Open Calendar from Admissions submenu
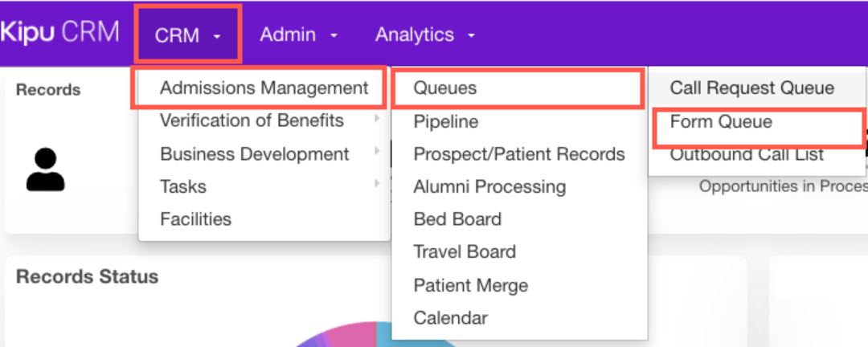868x347 pixels. pyautogui.click(x=451, y=318)
